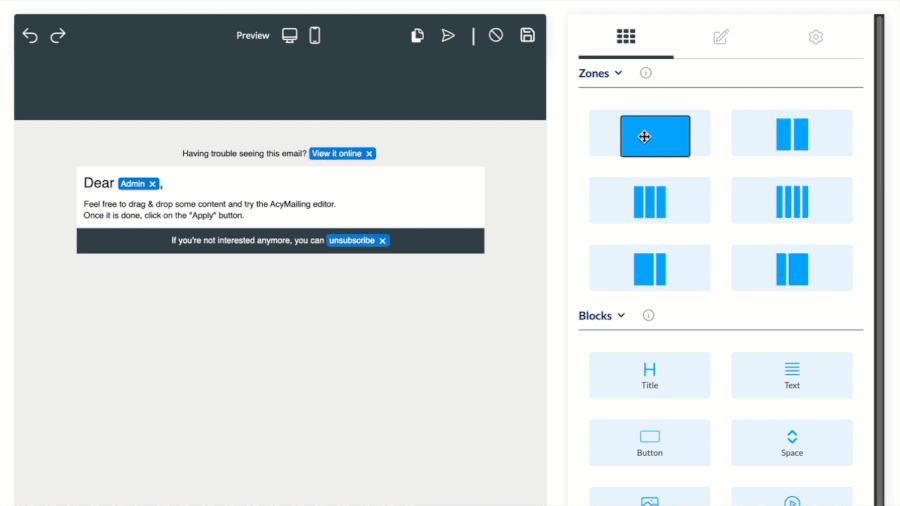The height and width of the screenshot is (506, 900).
Task: Select the two-column zone layout
Action: coord(792,133)
